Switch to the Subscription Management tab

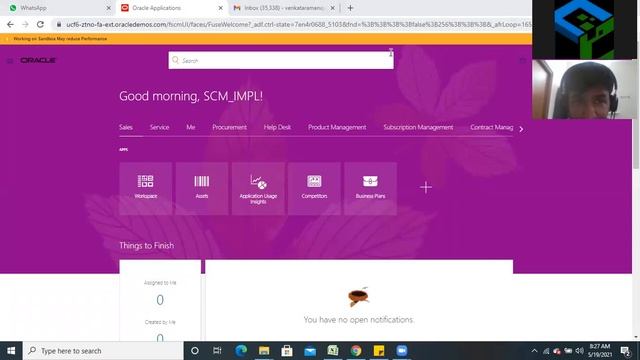pos(418,127)
